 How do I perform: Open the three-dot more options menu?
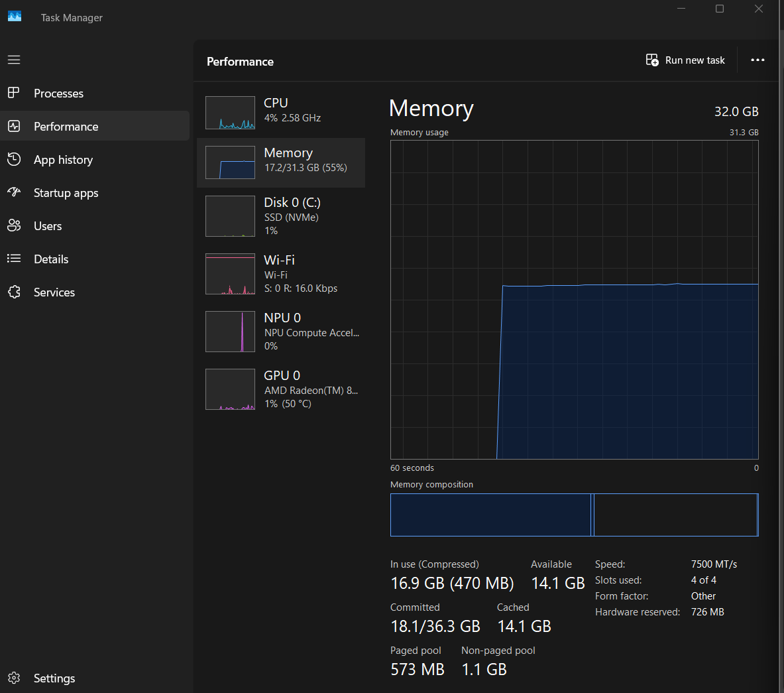757,60
